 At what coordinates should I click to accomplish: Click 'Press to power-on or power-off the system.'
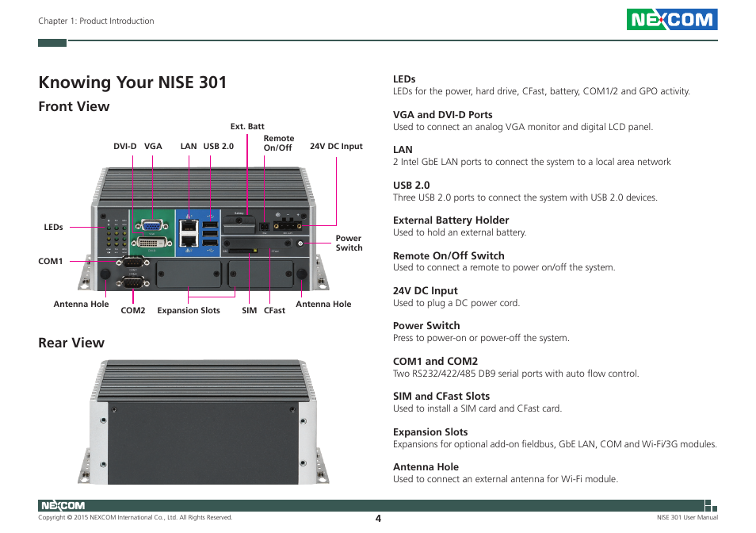pyautogui.click(x=481, y=338)
